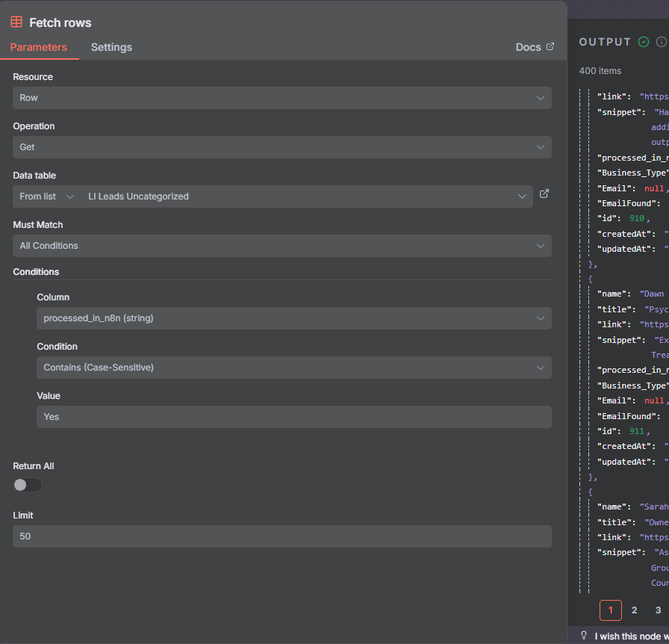The width and height of the screenshot is (669, 644).
Task: Switch to the Settings tab
Action: click(x=111, y=47)
